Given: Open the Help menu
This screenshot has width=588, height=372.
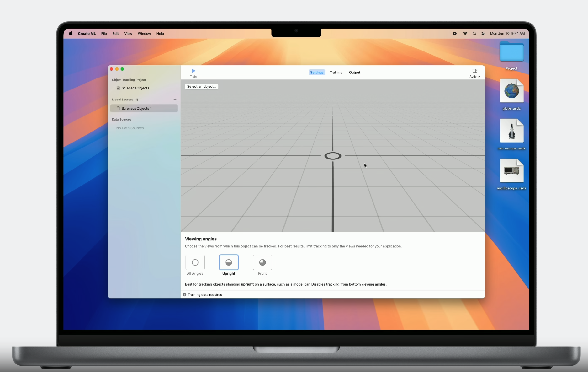Looking at the screenshot, I should 160,34.
